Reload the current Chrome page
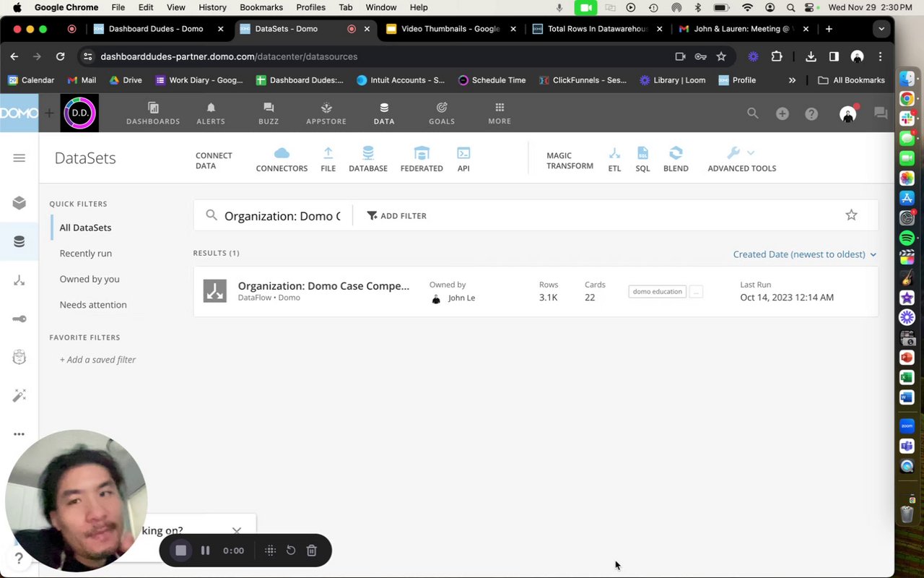The image size is (924, 578). 61,56
